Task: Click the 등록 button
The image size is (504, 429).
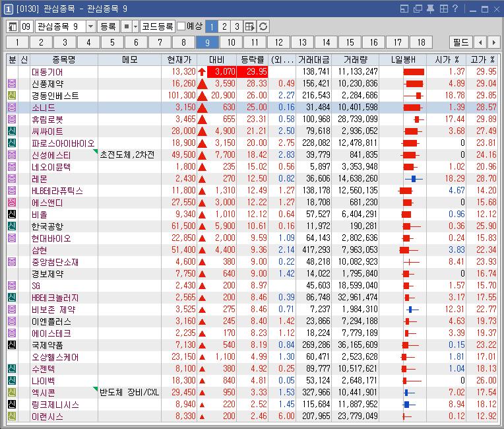Action: pos(108,26)
